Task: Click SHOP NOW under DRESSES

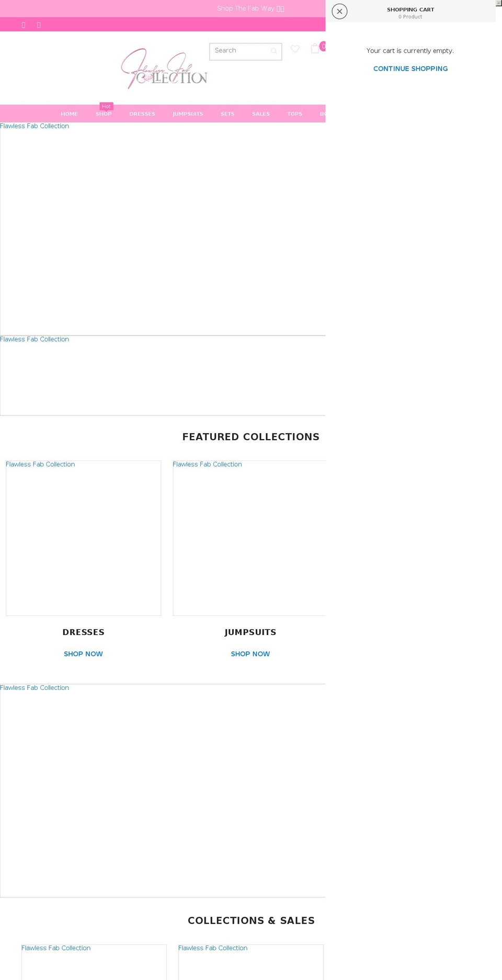Action: pos(83,654)
